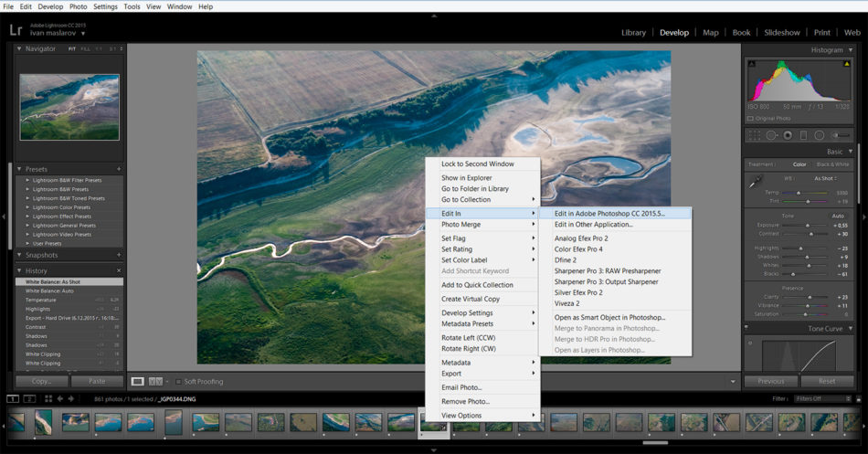Click the Copy... button
This screenshot has height=454, width=868.
click(42, 381)
